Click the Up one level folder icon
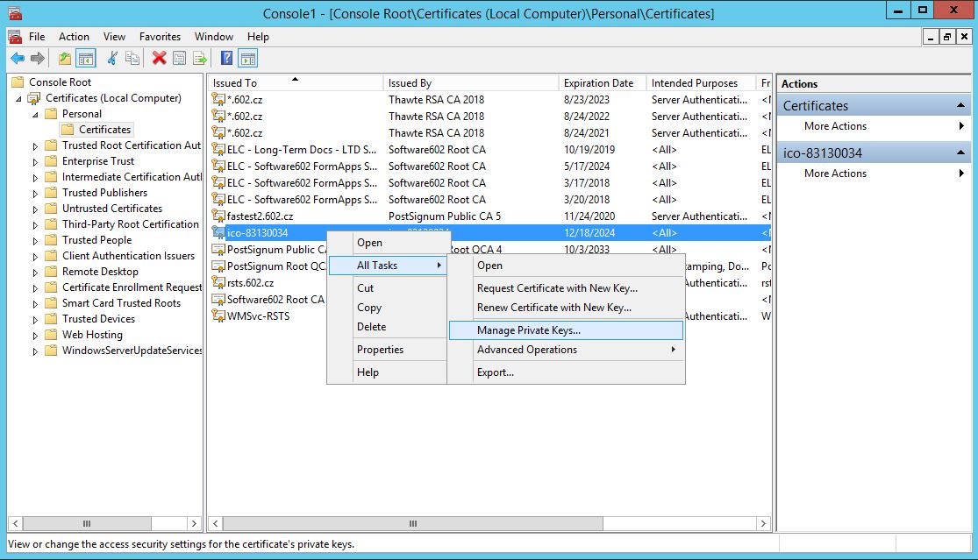978x560 pixels. click(x=64, y=59)
